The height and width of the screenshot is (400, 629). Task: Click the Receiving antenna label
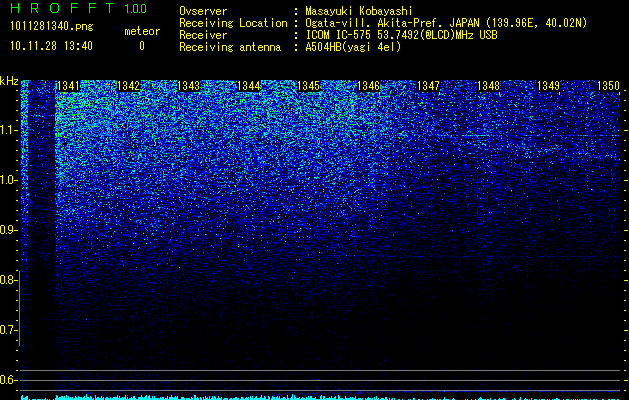point(230,47)
